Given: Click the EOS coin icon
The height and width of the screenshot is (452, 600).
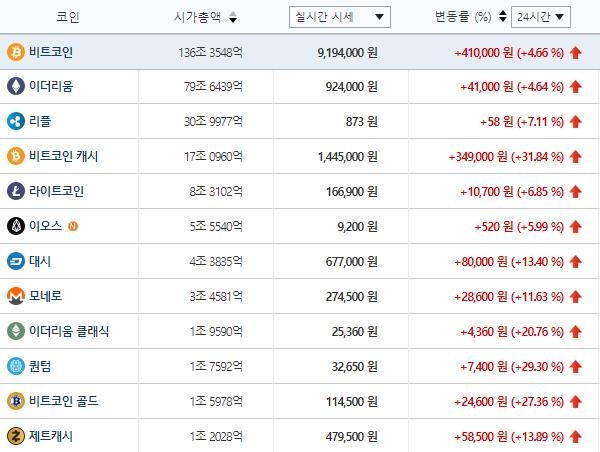Looking at the screenshot, I should point(16,226).
